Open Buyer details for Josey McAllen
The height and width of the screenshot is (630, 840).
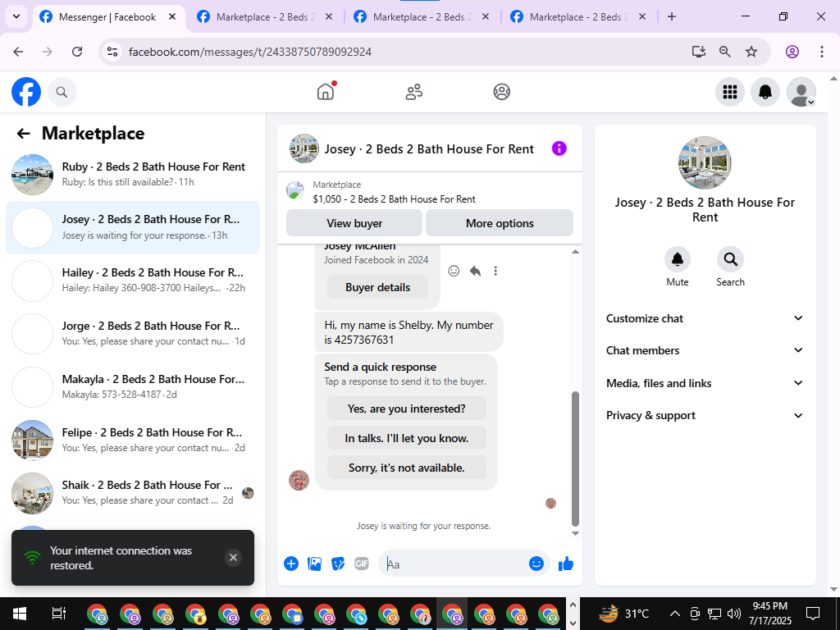377,287
